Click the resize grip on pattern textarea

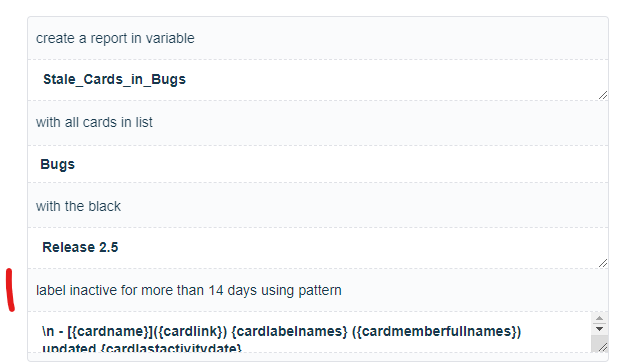pos(603,347)
